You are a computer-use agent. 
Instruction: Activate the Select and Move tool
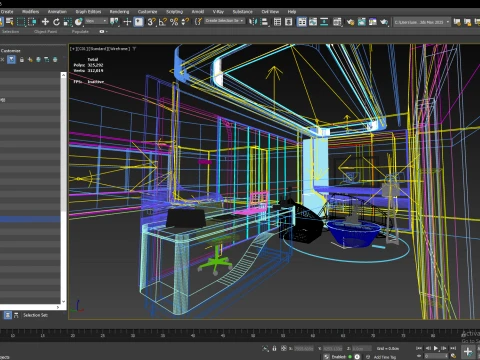[x=45, y=22]
